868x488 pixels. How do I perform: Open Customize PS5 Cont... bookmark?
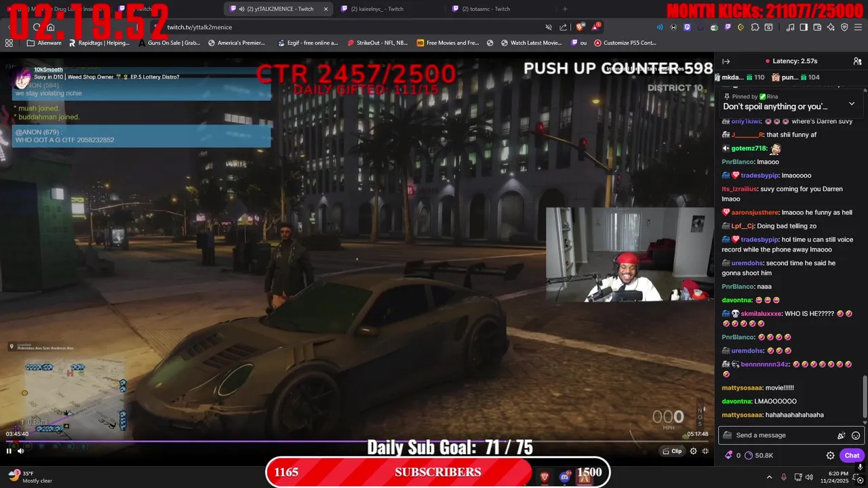[x=625, y=43]
